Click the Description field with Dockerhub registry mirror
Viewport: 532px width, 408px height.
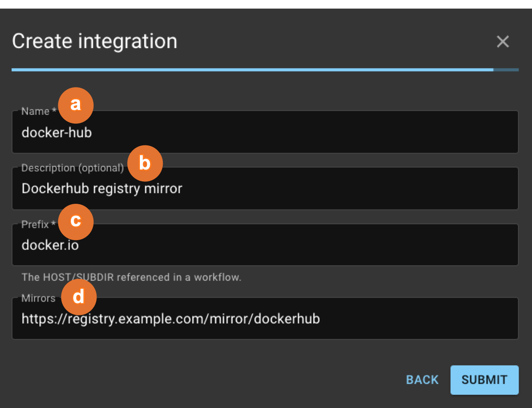tap(265, 188)
